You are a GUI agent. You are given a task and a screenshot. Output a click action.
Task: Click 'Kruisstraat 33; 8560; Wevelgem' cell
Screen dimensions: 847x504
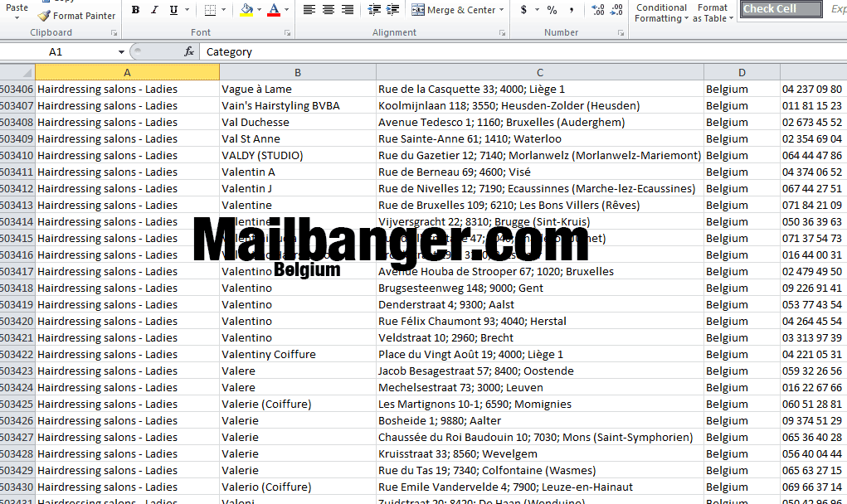point(539,453)
